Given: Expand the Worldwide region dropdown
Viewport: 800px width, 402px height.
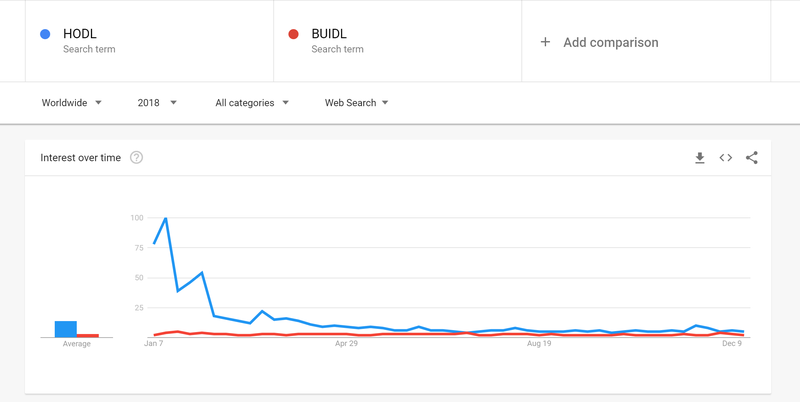Looking at the screenshot, I should coord(72,102).
